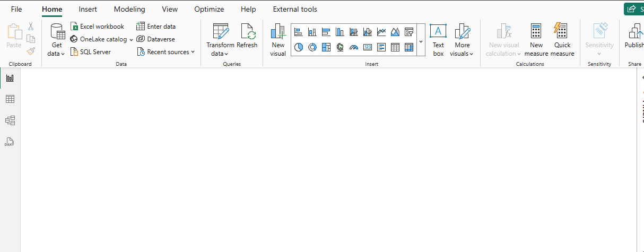The height and width of the screenshot is (252, 644).
Task: Insert a line and clustered column chart
Action: [367, 32]
